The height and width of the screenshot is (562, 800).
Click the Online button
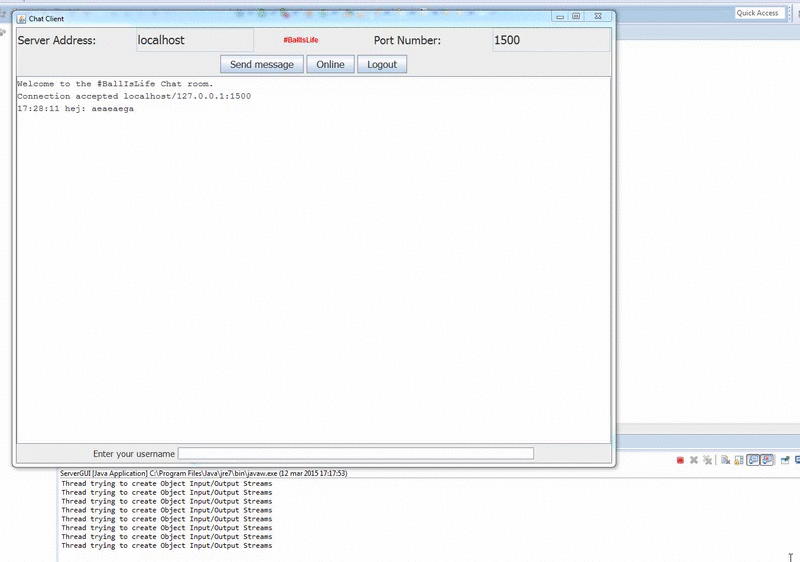tap(330, 64)
